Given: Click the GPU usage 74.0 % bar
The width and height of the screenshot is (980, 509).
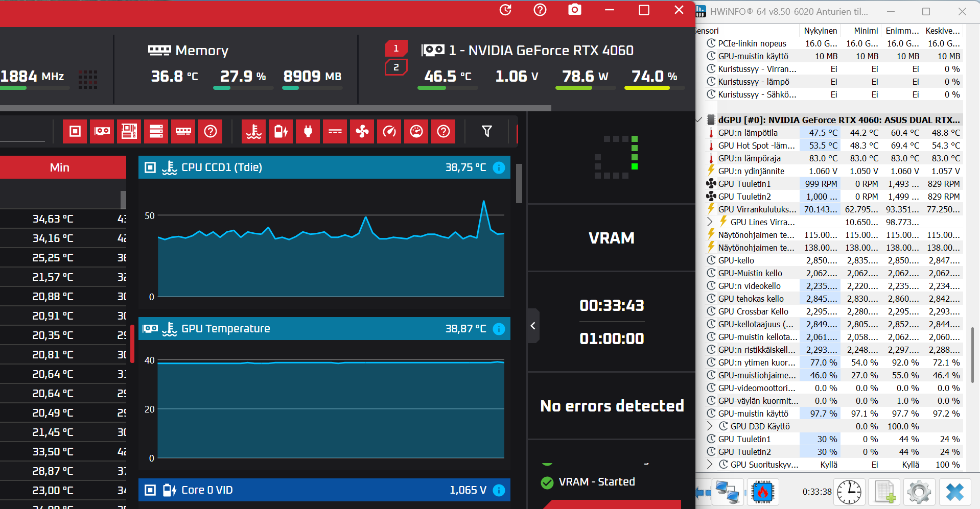Looking at the screenshot, I should [655, 88].
